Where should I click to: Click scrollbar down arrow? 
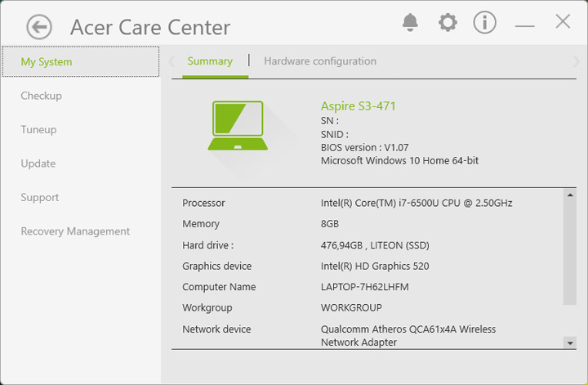pyautogui.click(x=570, y=344)
